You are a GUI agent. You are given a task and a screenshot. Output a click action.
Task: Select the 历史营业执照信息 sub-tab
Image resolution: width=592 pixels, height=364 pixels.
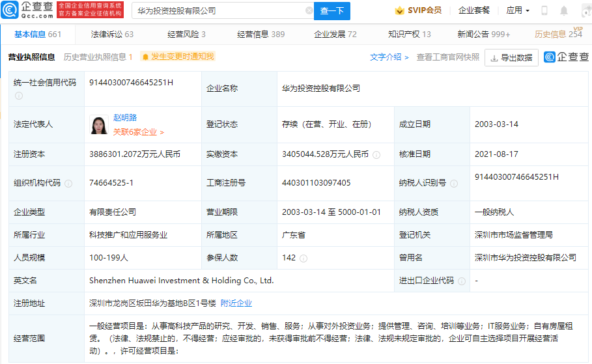click(98, 57)
